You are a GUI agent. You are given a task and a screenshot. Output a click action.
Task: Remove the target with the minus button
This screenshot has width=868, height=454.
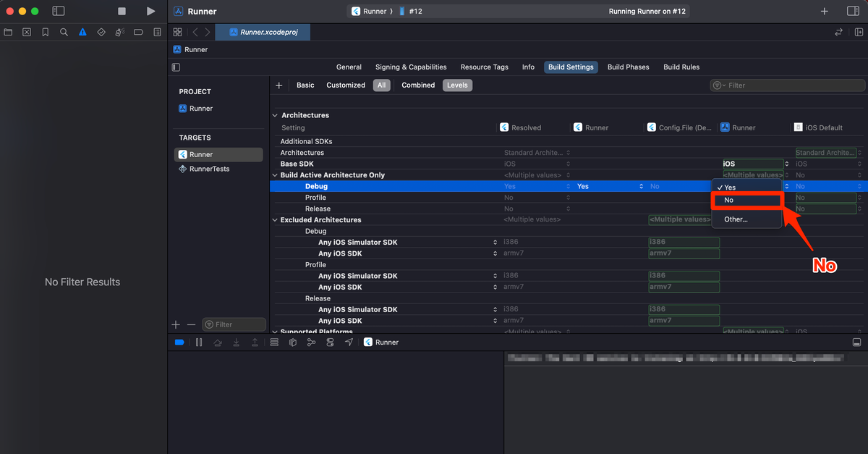(191, 324)
